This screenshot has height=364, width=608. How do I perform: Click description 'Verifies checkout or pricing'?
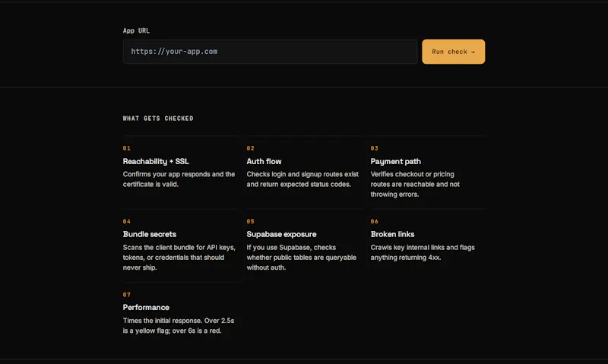[x=415, y=184]
